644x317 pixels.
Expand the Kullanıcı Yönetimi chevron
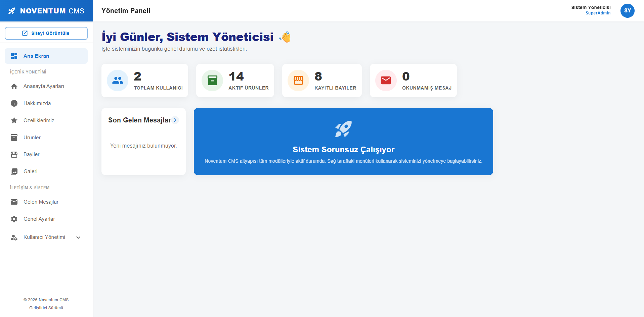pyautogui.click(x=78, y=237)
